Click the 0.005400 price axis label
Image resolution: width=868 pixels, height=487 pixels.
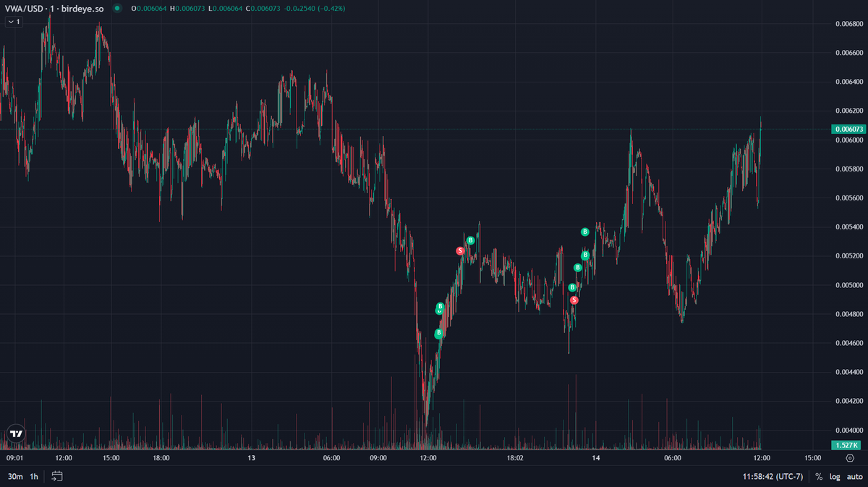pyautogui.click(x=849, y=226)
